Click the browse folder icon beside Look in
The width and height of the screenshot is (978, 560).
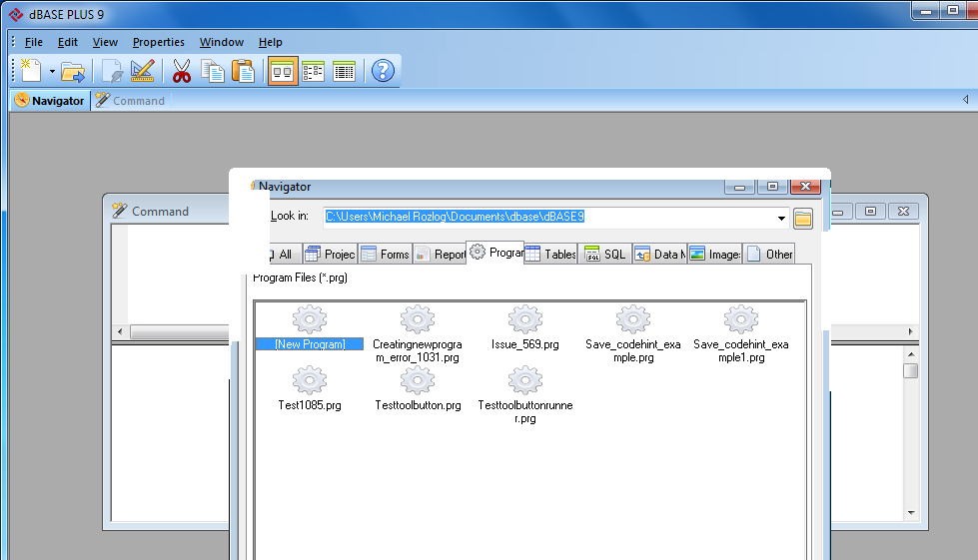[803, 219]
